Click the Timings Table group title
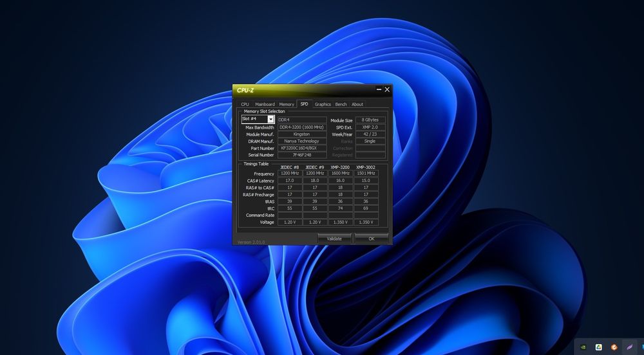 [256, 163]
